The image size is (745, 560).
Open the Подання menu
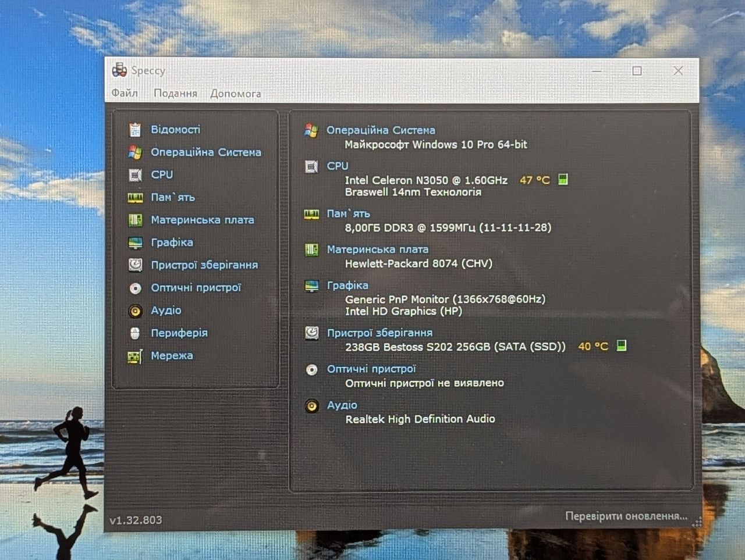point(175,93)
